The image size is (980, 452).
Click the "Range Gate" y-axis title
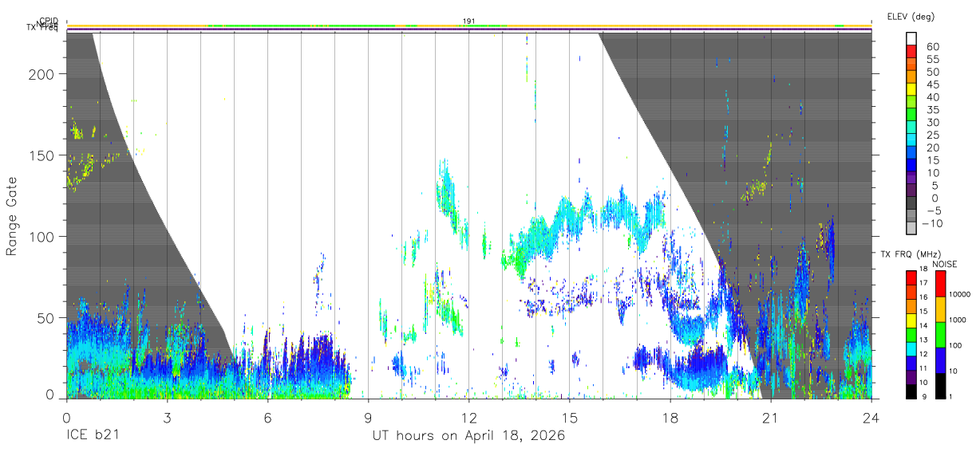(12, 217)
